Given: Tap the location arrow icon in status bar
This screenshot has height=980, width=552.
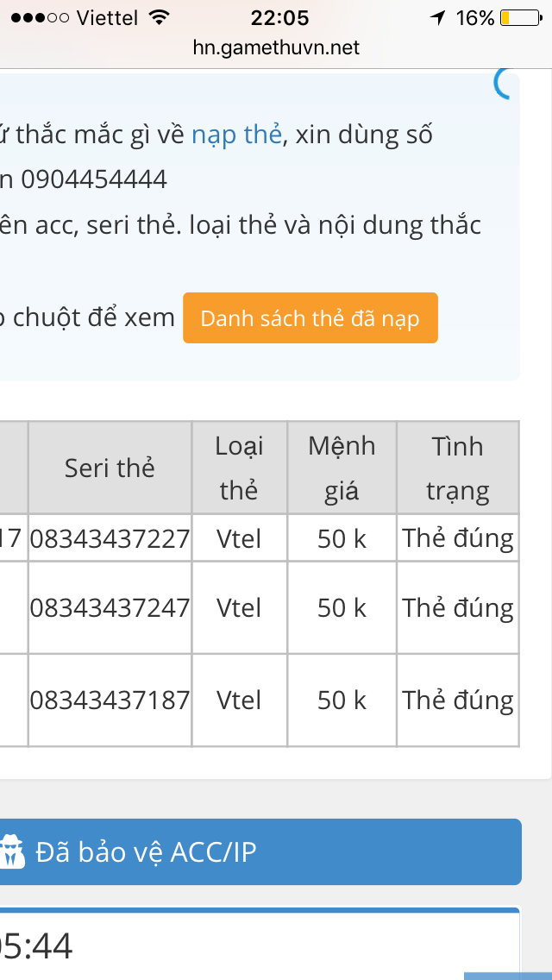Looking at the screenshot, I should pyautogui.click(x=438, y=17).
